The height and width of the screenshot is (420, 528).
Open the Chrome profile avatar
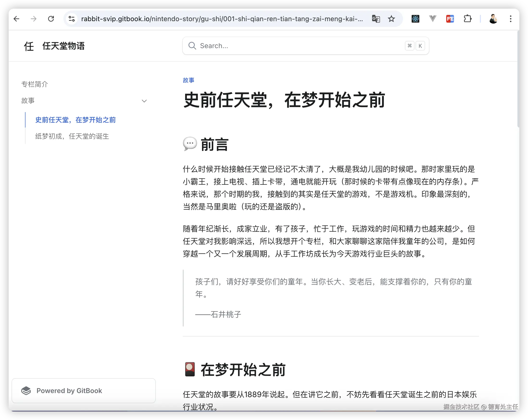493,19
